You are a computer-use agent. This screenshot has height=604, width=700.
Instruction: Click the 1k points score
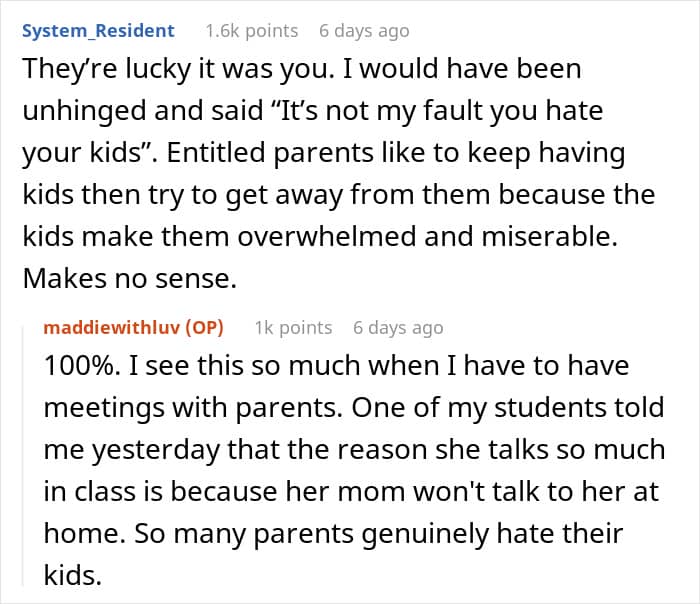click(x=293, y=327)
